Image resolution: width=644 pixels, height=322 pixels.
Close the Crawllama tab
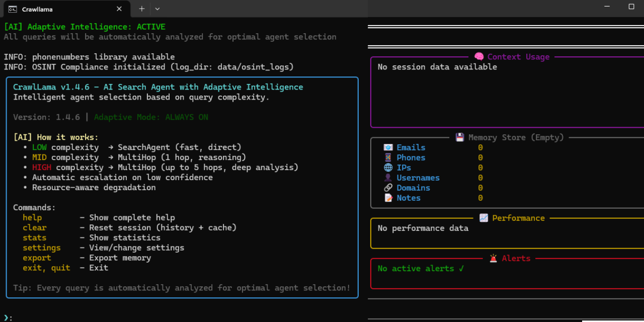[119, 9]
